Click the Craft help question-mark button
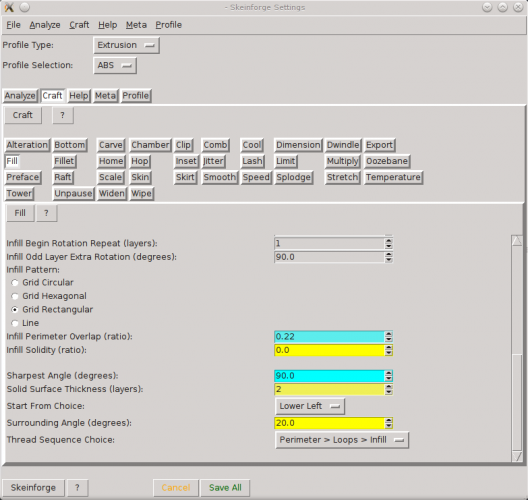Viewport: 528px width, 500px height. (63, 115)
